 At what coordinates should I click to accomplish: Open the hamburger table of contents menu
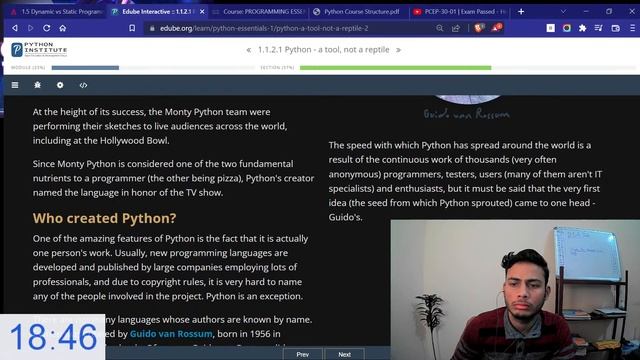click(15, 85)
